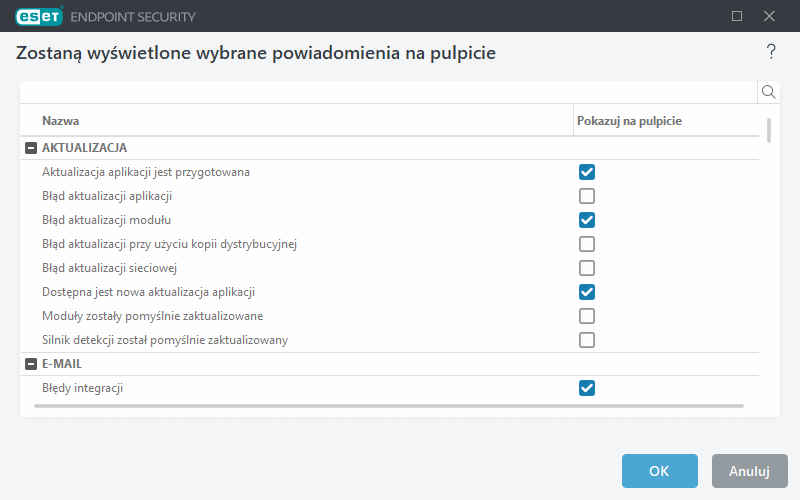Viewport: 800px width, 500px height.
Task: Click the horizontal scrollbar below the list
Action: (x=389, y=406)
